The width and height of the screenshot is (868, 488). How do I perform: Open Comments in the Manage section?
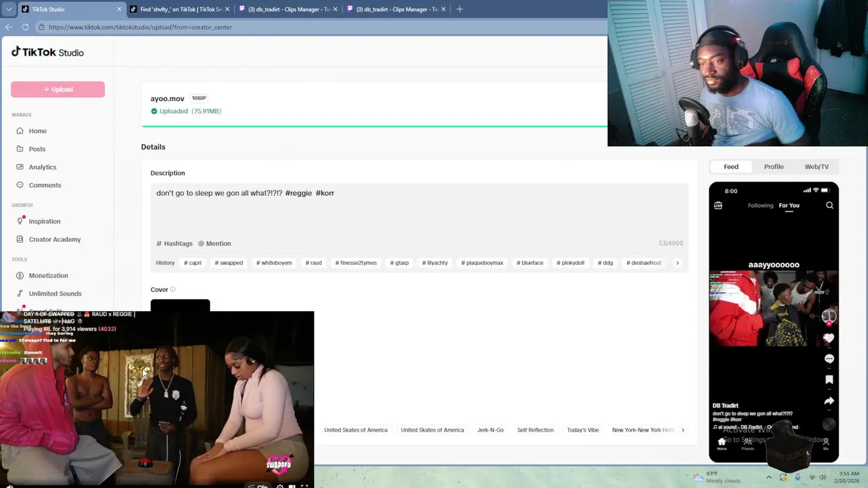(45, 185)
